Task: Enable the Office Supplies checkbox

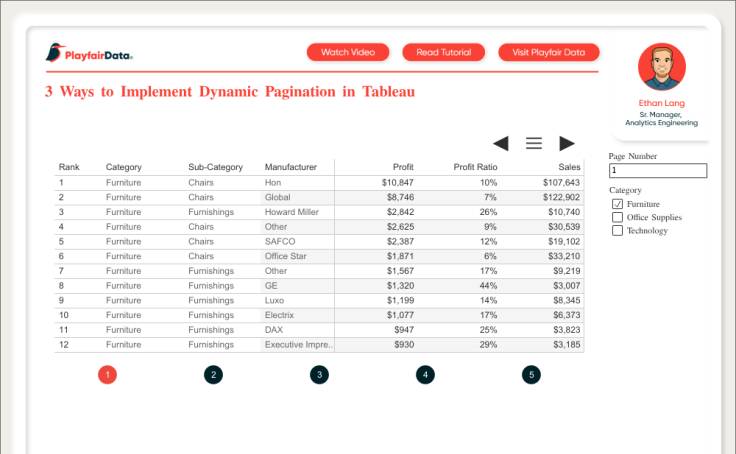Action: [x=617, y=217]
